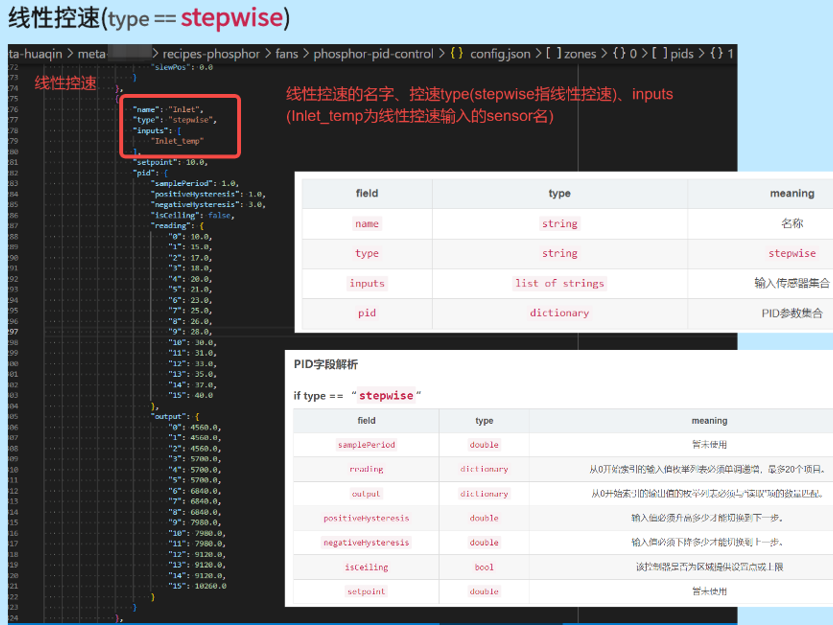Click line number 297 in the gutter
Image resolution: width=833 pixels, height=625 pixels.
tap(13, 332)
